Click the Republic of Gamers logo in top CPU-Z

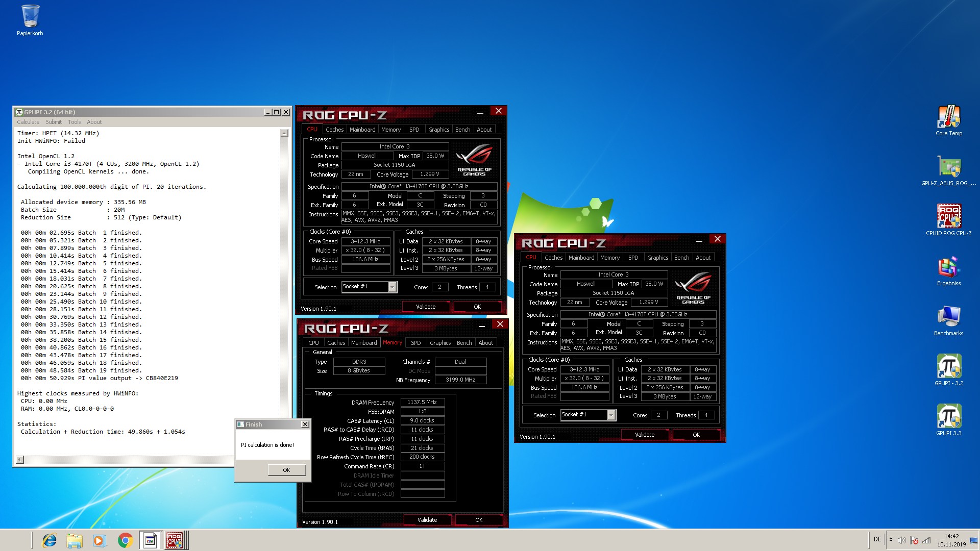[x=475, y=160]
